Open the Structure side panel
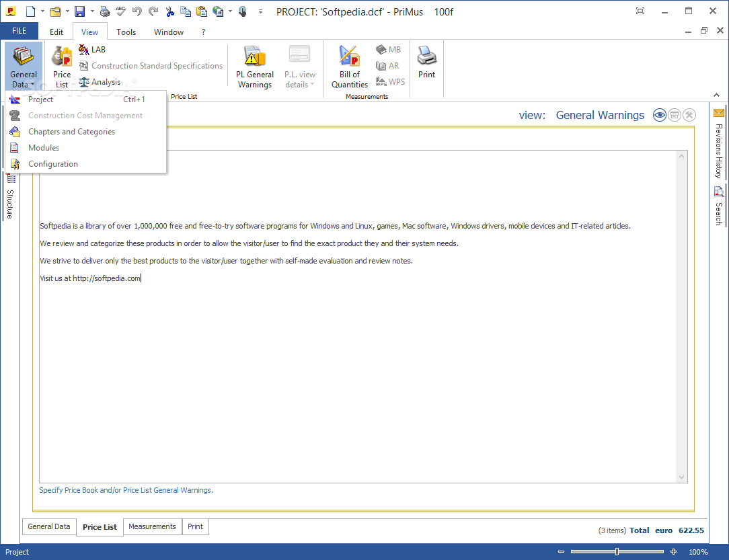This screenshot has height=560, width=729. click(x=10, y=197)
